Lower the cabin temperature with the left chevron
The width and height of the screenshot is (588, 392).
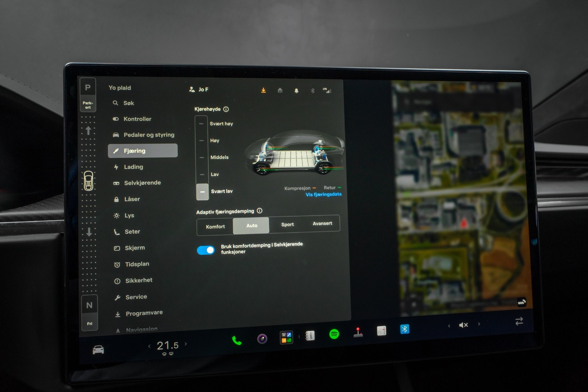(149, 346)
